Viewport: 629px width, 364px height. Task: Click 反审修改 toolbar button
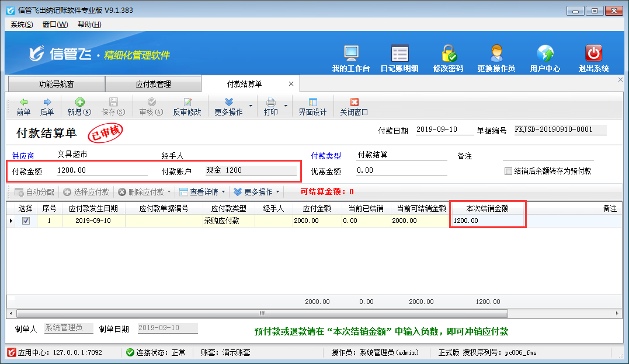(x=187, y=107)
